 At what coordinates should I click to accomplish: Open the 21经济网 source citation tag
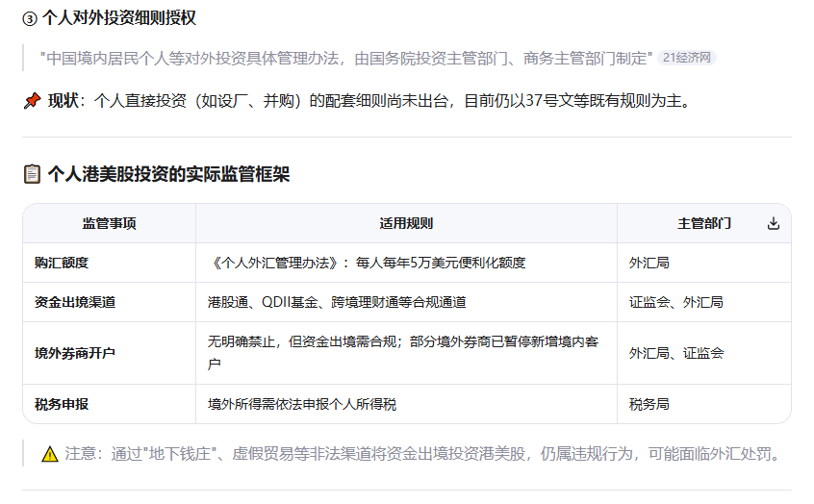(686, 58)
